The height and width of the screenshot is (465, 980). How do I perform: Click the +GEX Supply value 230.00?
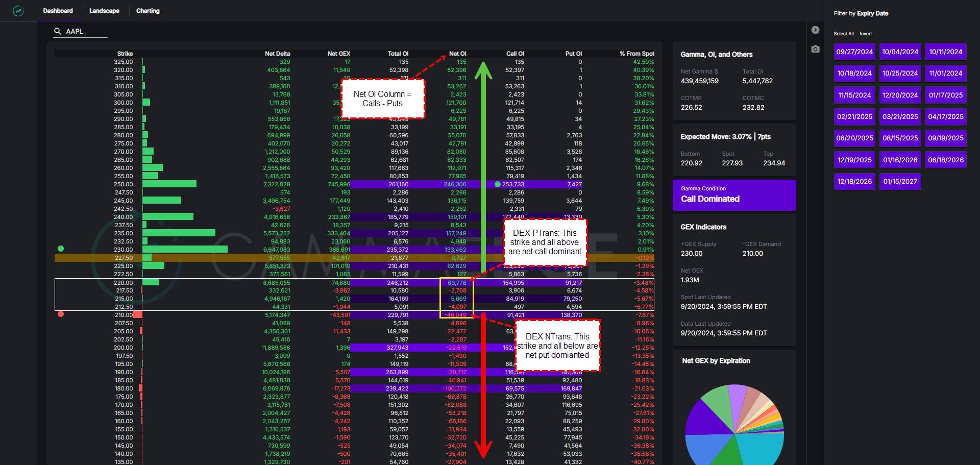692,253
